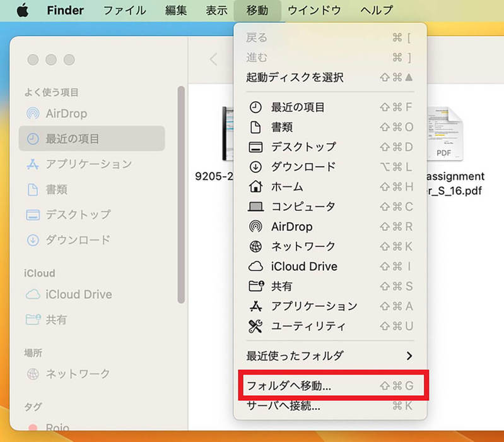The height and width of the screenshot is (442, 504).
Task: Click the download arrow icon beside ダウンロード in menu
Action: [255, 167]
